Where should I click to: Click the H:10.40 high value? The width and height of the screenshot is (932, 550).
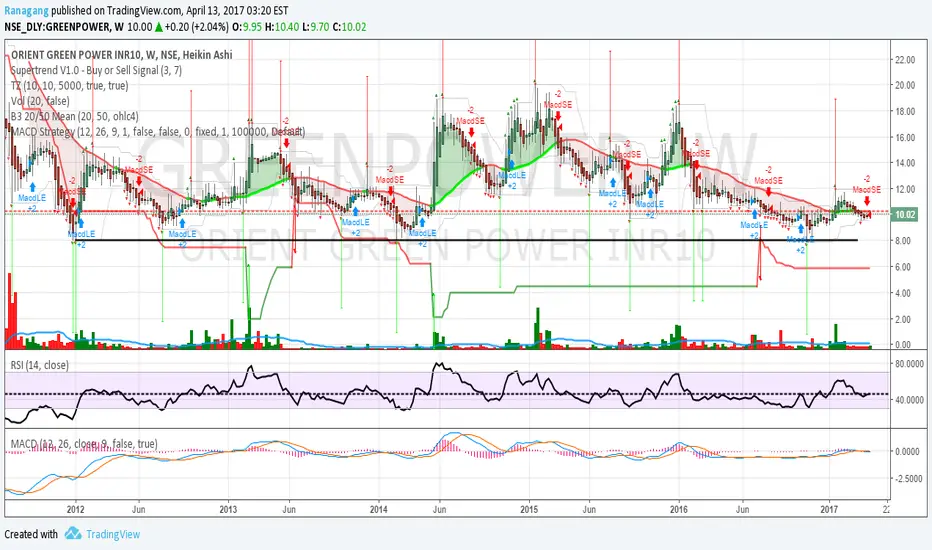282,27
